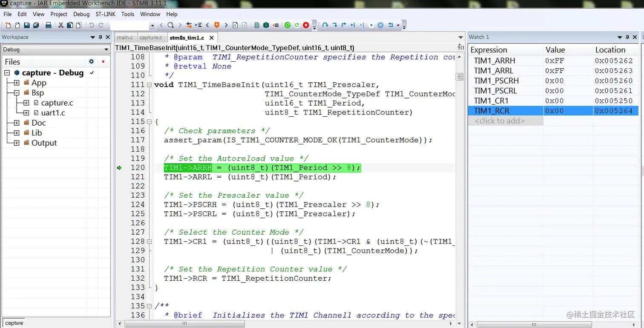The height and width of the screenshot is (328, 644).
Task: Click the Copy toolbar icon
Action: point(70,26)
